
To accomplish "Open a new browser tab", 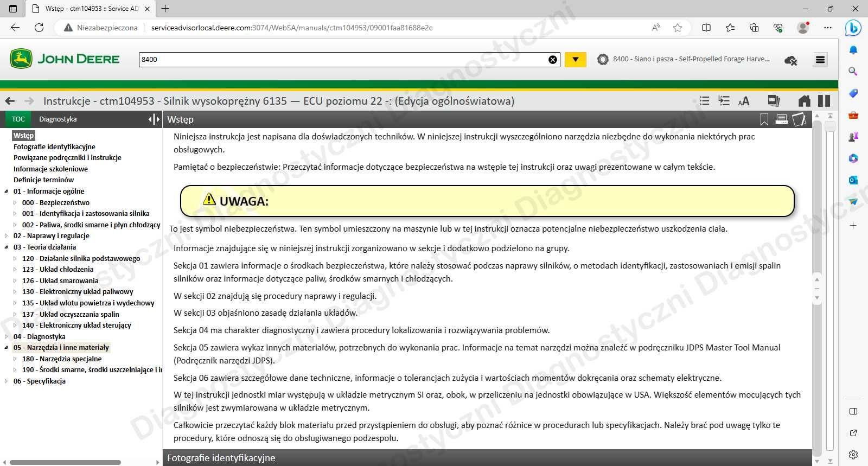I will coord(165,9).
